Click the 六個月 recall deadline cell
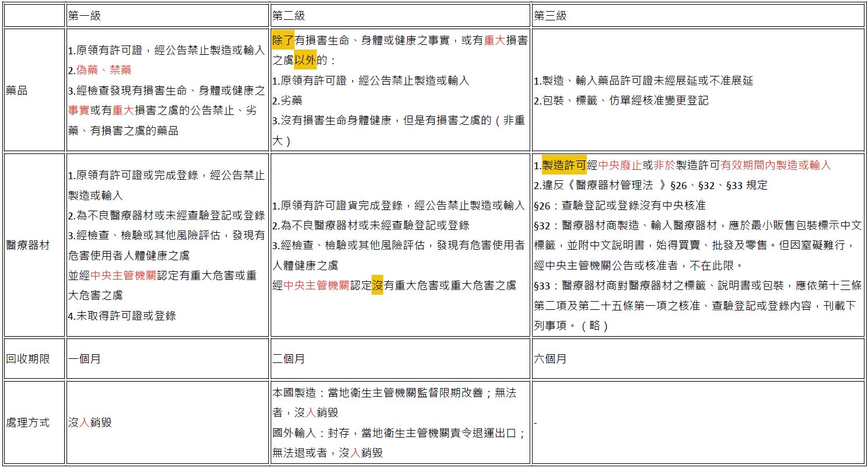Viewport: 868px width, 468px height. coord(550,359)
